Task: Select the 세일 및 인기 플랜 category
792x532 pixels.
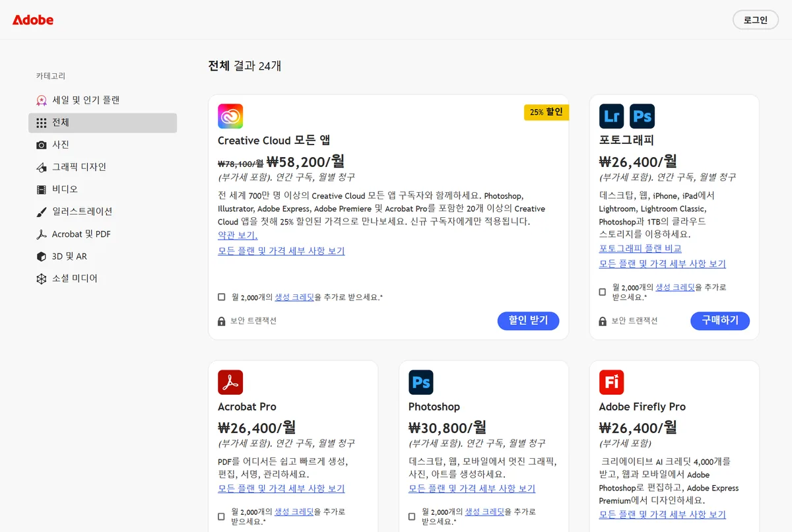Action: (102, 100)
